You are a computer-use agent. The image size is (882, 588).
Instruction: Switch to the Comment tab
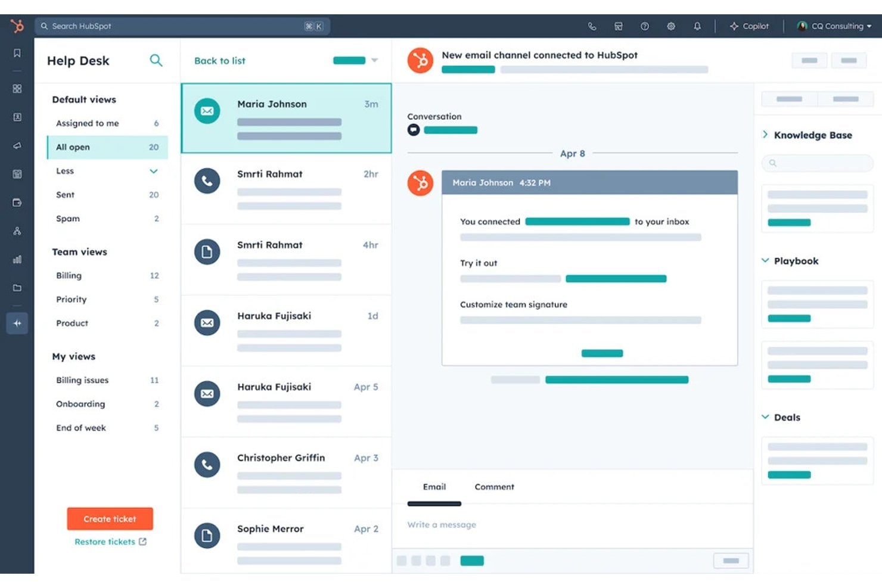click(x=494, y=487)
